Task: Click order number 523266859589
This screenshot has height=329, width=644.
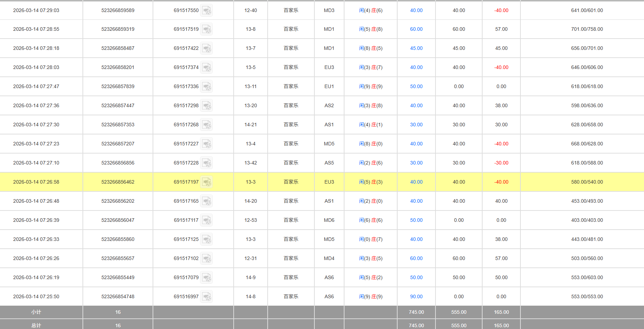Action: [x=118, y=10]
